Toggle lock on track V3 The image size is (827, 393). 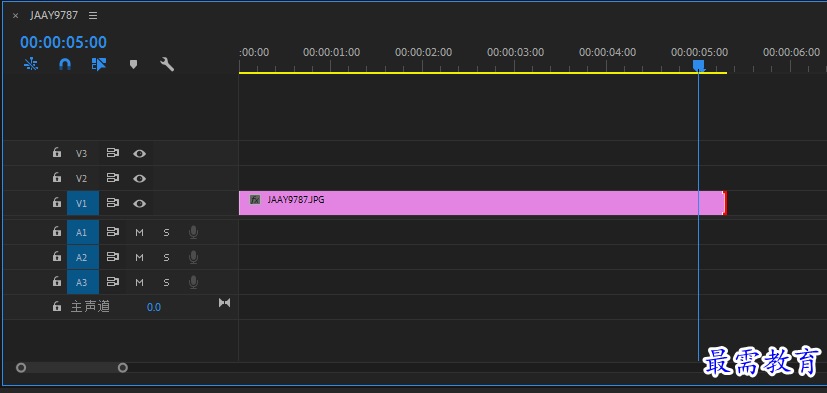pos(57,153)
